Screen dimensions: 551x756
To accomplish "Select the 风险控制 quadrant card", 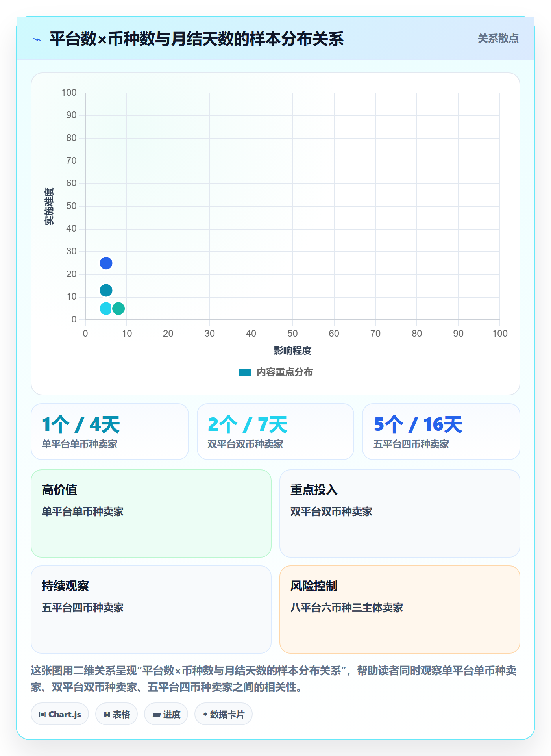I will [400, 610].
